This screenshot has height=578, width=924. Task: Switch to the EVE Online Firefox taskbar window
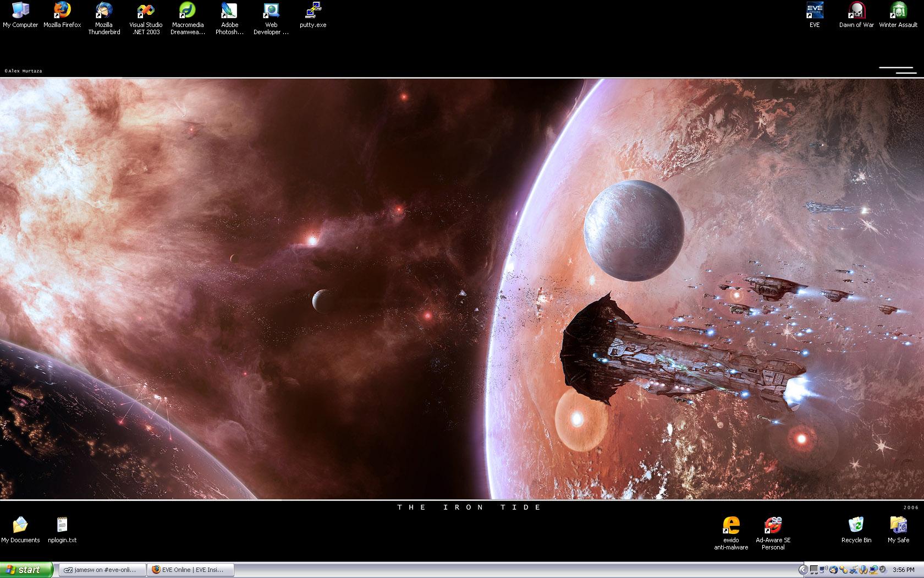pos(190,570)
